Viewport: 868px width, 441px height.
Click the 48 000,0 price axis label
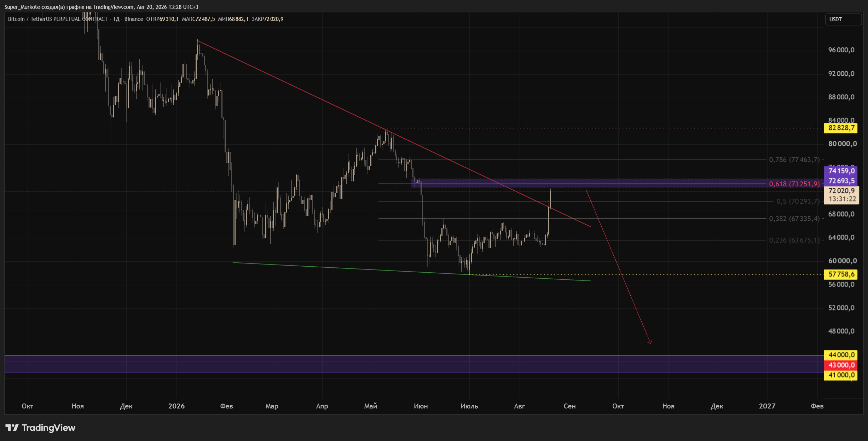(x=841, y=331)
